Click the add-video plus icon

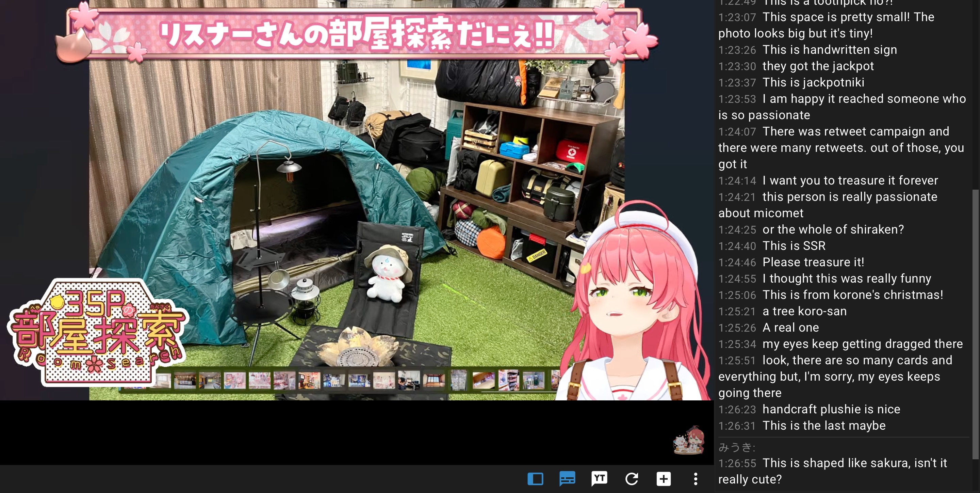664,479
